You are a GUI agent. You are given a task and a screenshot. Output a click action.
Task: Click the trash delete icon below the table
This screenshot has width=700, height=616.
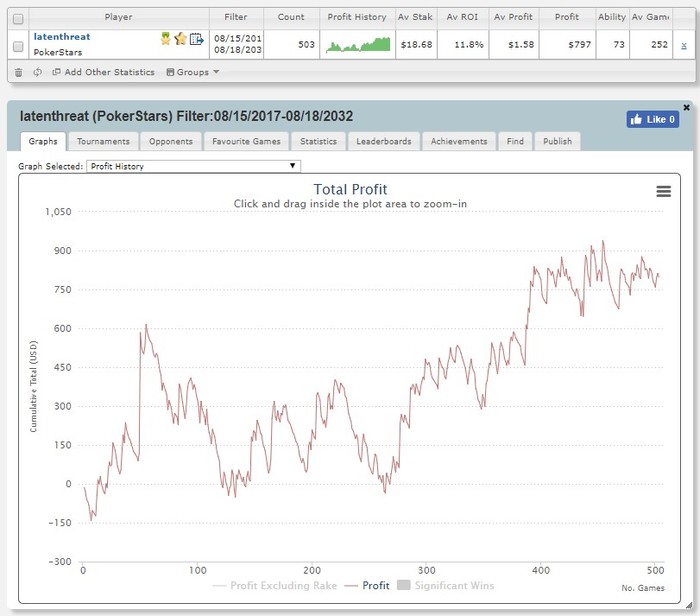coord(18,72)
